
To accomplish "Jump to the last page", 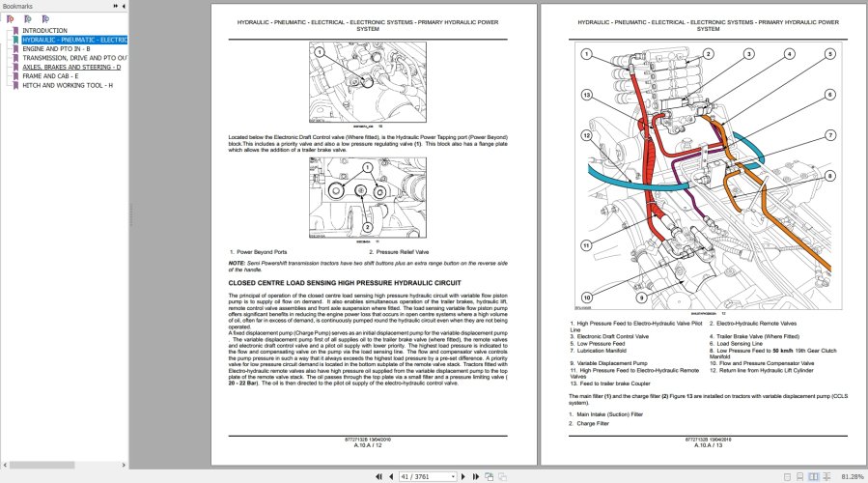I will [x=476, y=477].
